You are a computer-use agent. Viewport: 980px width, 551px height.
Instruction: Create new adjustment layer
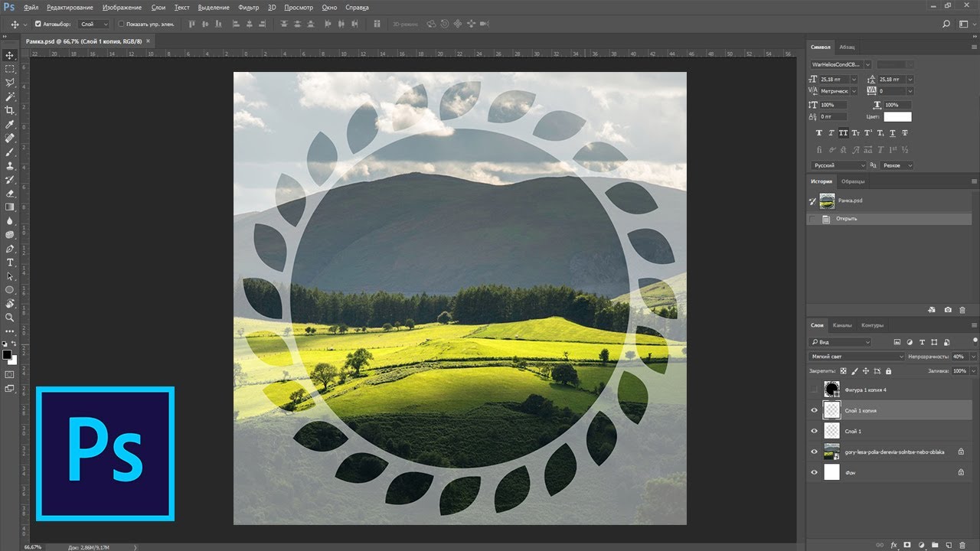click(921, 545)
